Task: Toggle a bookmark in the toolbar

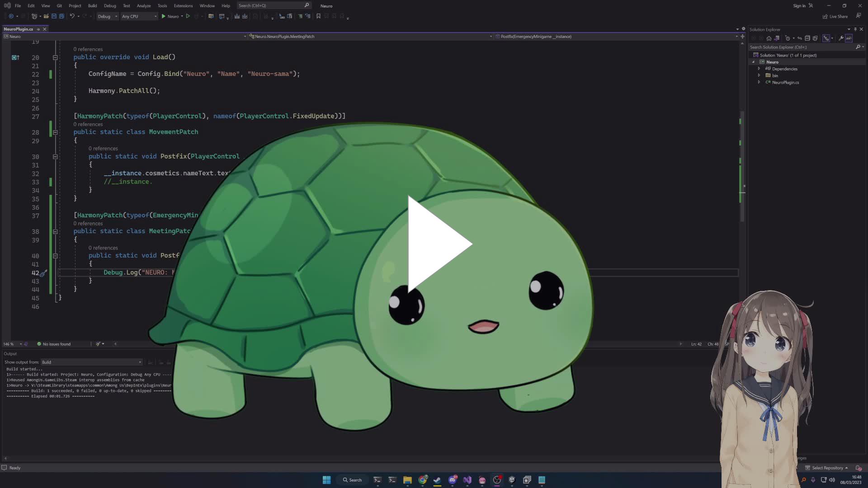Action: (x=318, y=16)
